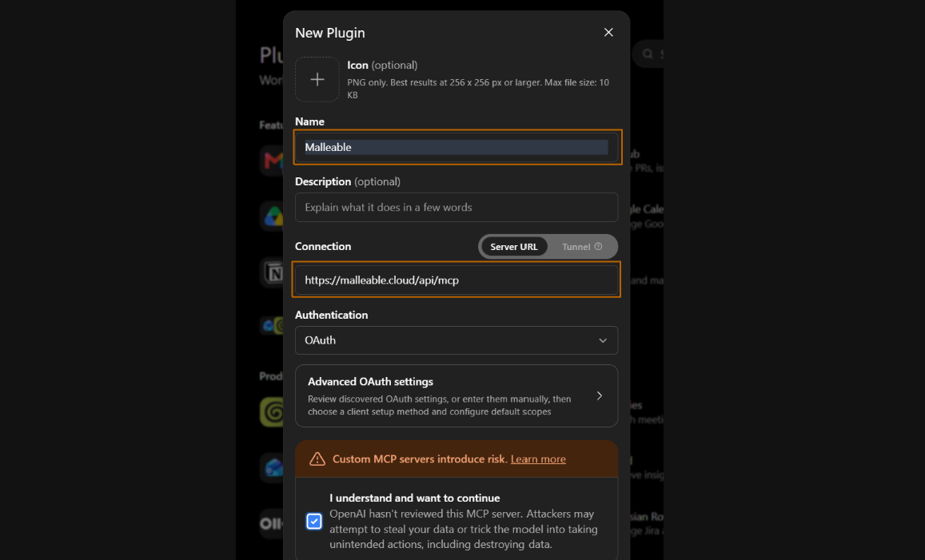The image size is (925, 560).
Task: Click the Notion icon in background page
Action: [x=273, y=272]
